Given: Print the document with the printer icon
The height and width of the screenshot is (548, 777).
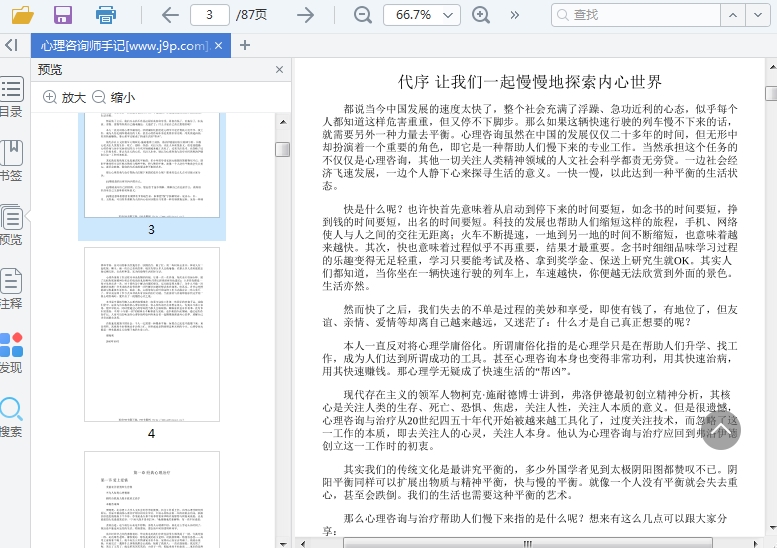Looking at the screenshot, I should click(x=106, y=15).
